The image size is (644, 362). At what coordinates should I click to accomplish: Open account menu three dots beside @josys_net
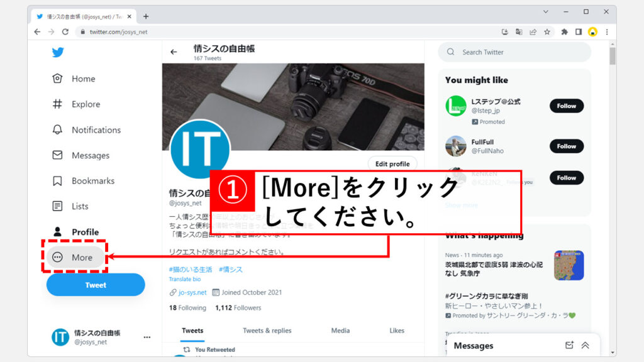point(147,337)
